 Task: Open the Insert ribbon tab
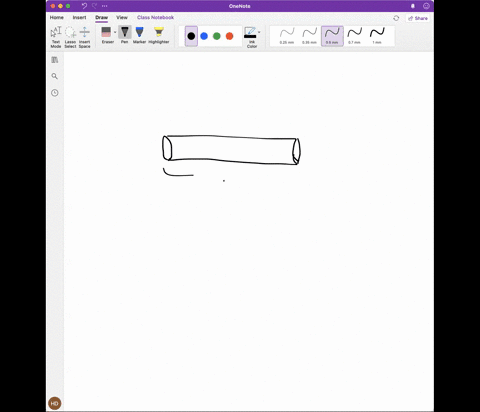(x=79, y=17)
